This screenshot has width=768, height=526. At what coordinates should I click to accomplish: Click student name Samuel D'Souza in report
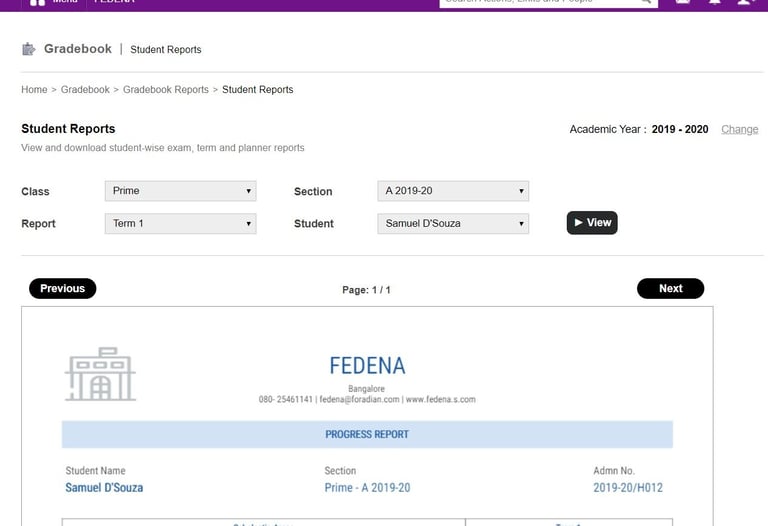pyautogui.click(x=104, y=488)
